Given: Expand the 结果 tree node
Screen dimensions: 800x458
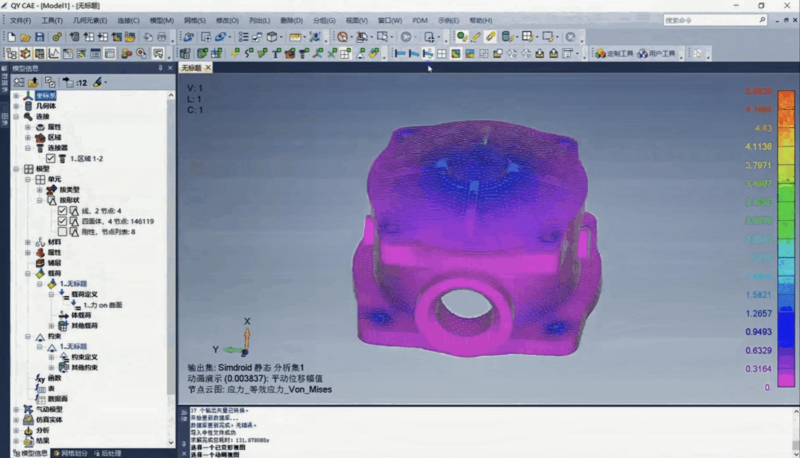Looking at the screenshot, I should 15,440.
